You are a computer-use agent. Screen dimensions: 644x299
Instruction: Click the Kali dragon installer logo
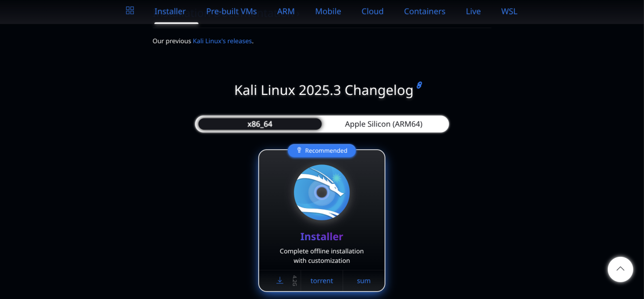[321, 192]
